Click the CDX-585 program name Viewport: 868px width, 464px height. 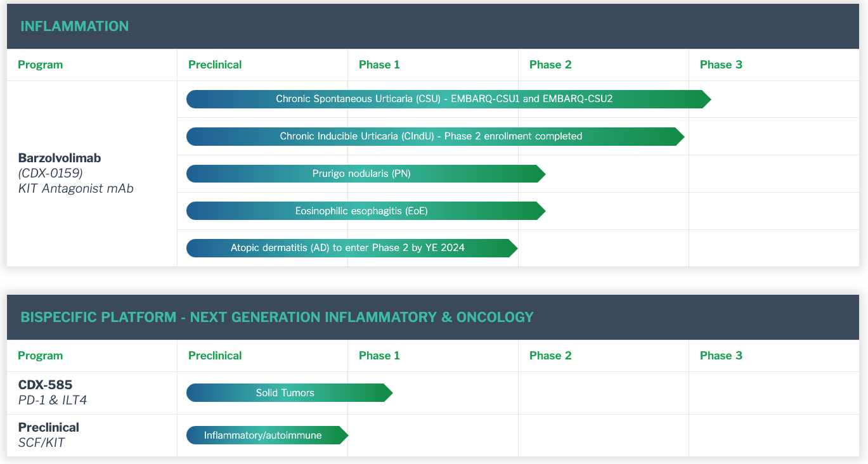coord(45,385)
